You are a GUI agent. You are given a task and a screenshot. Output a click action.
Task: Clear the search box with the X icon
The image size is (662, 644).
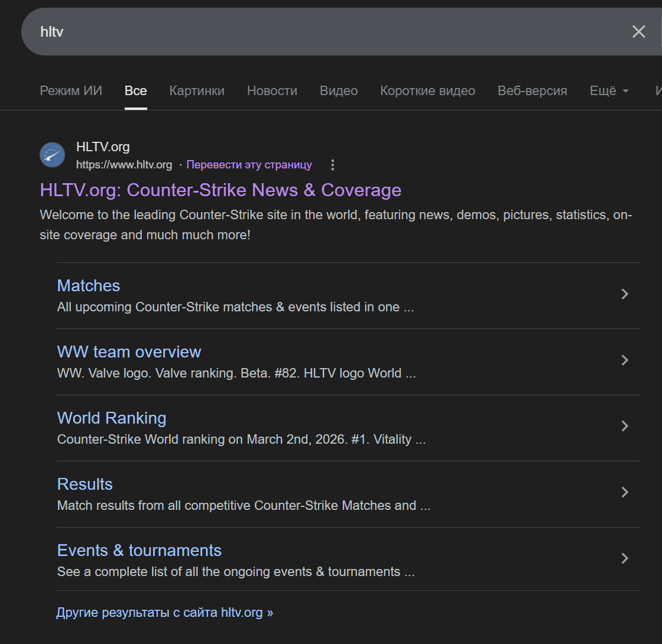tap(638, 32)
